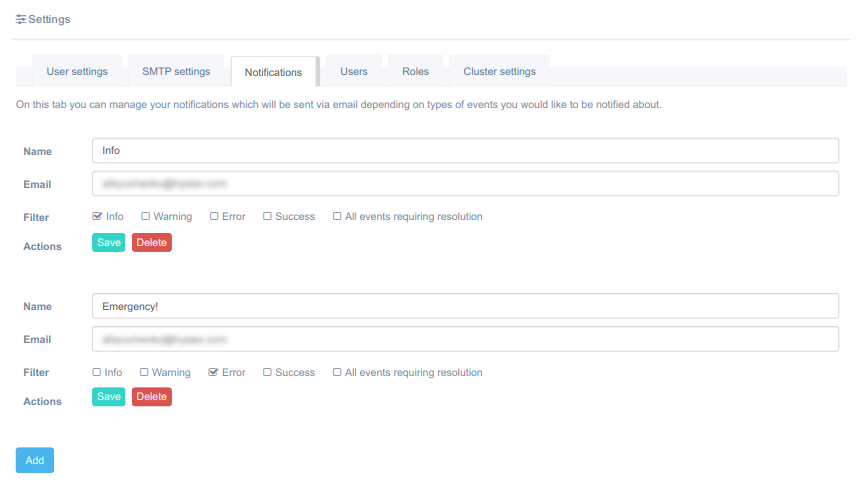The width and height of the screenshot is (862, 485).
Task: Open the User settings tab
Action: point(77,72)
